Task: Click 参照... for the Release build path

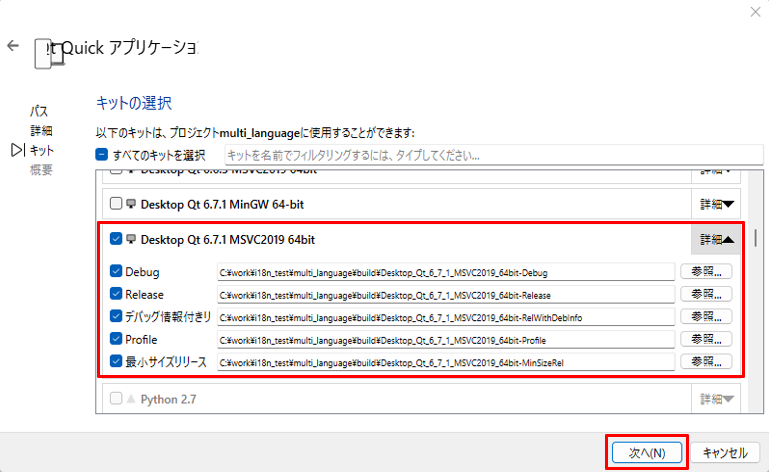Action: [706, 294]
